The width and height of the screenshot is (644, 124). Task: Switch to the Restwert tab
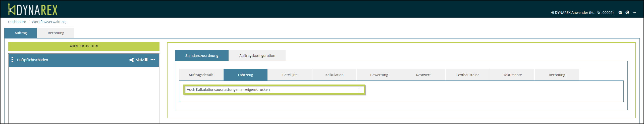point(423,75)
